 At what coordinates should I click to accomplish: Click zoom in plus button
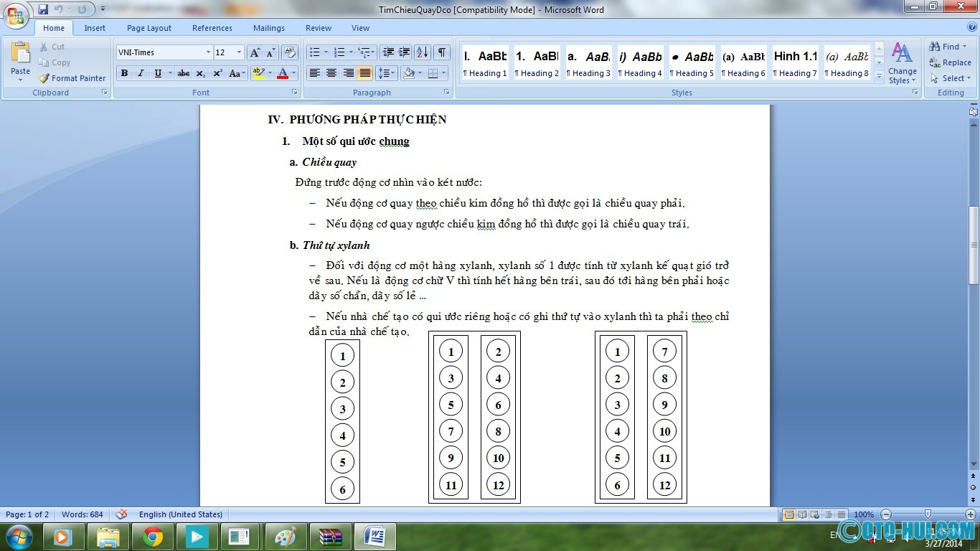pyautogui.click(x=971, y=514)
